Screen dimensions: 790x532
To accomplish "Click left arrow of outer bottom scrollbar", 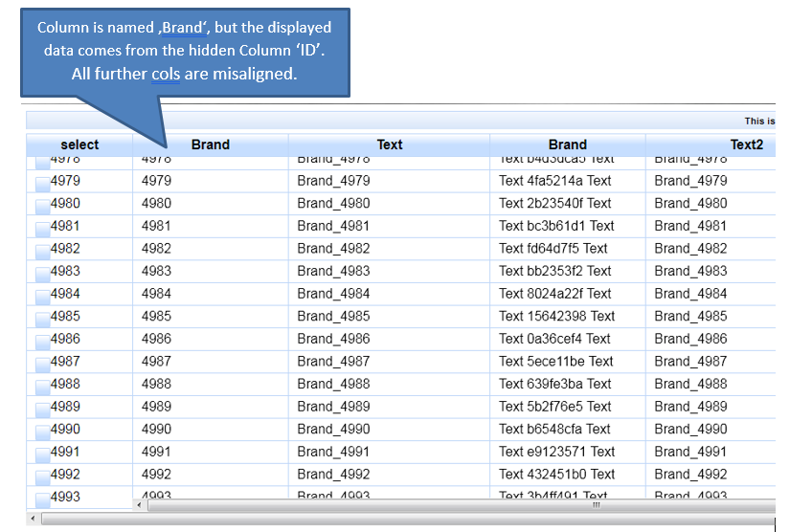I will click(x=34, y=519).
